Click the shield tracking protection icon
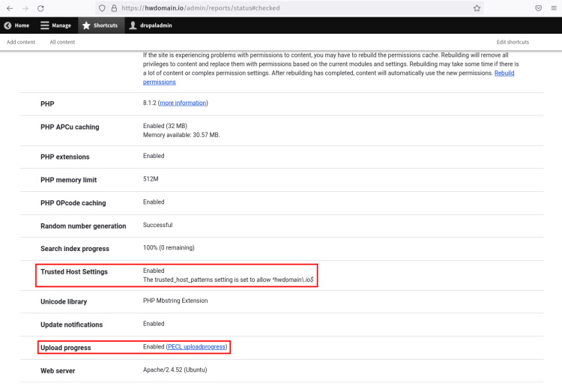 point(102,7)
